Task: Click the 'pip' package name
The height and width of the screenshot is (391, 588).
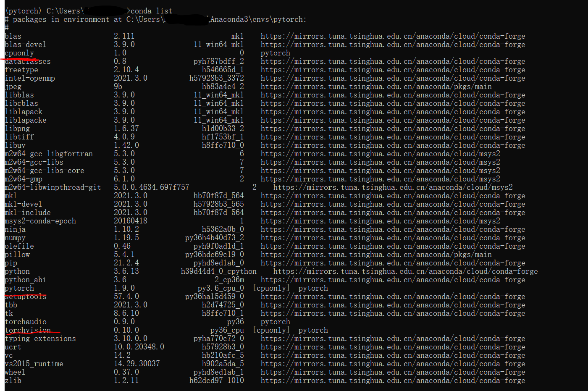Action: pyautogui.click(x=11, y=263)
